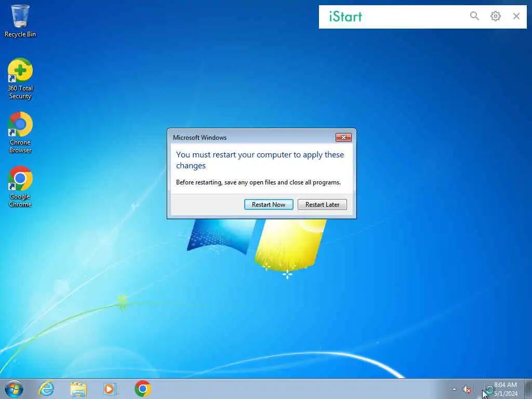This screenshot has width=532, height=399.
Task: Open Google Chrome desktop shortcut
Action: coord(20,187)
